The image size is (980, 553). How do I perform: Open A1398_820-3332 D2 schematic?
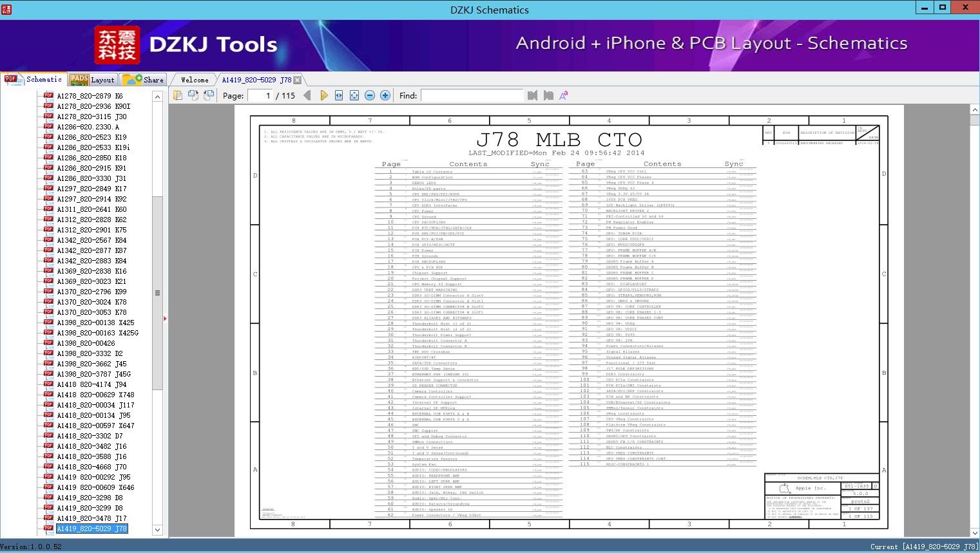pos(90,353)
